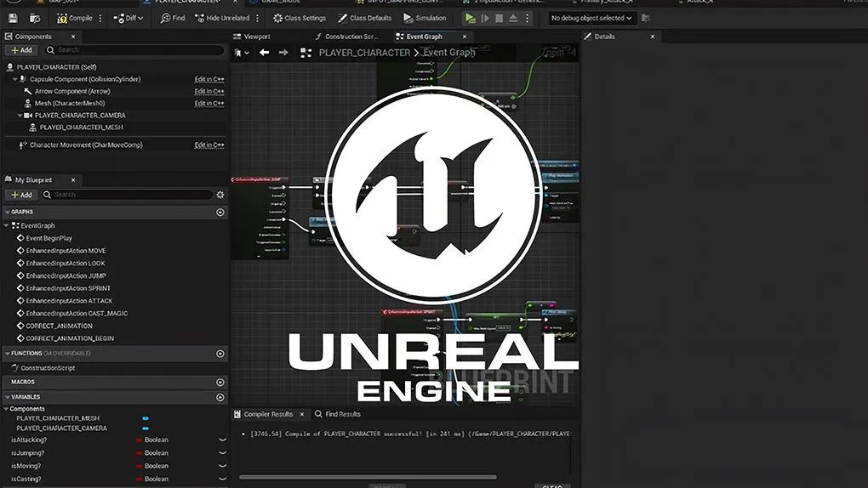This screenshot has height=488, width=868.
Task: Open Edit in C++ for Mesh
Action: (209, 104)
